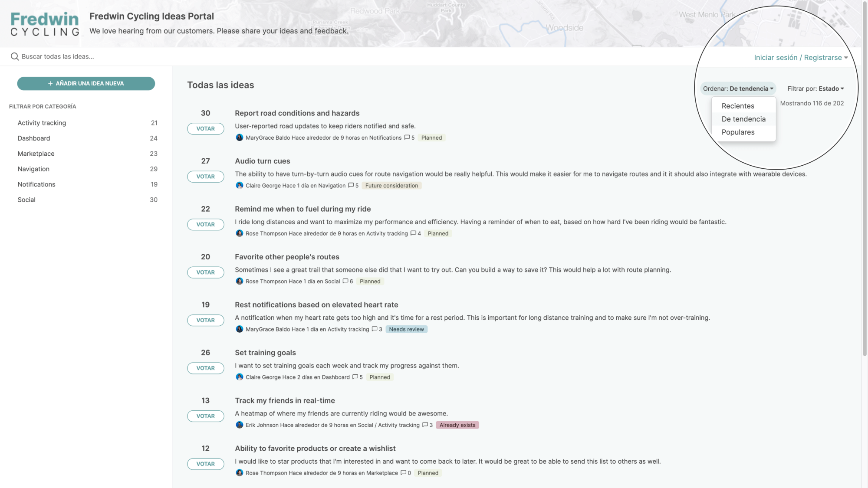Select the Navigation category filter
Screen dimensions: 868x488
[33, 169]
